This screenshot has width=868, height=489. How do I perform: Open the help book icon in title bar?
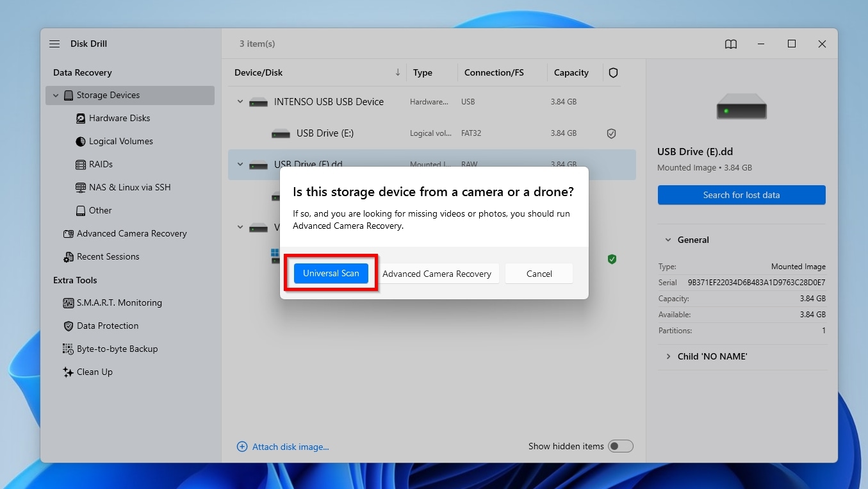tap(731, 44)
